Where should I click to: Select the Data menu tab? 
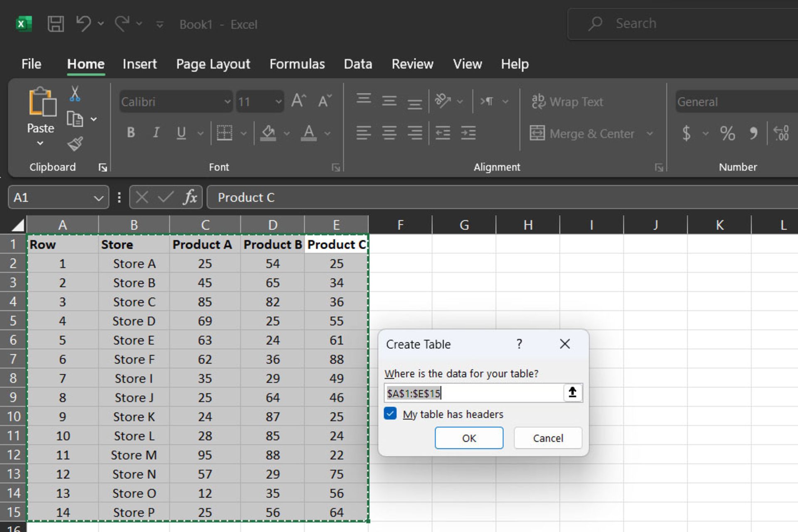[357, 64]
